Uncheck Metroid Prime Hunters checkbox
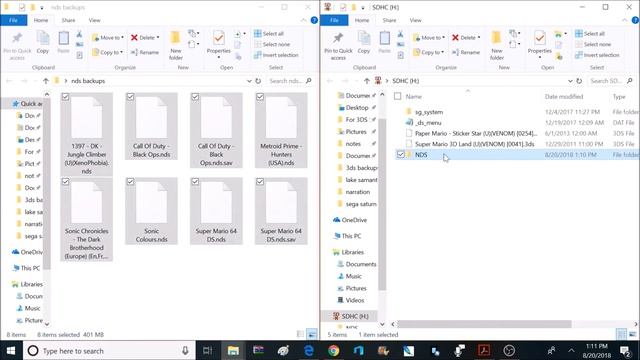The height and width of the screenshot is (360, 640). pos(260,97)
